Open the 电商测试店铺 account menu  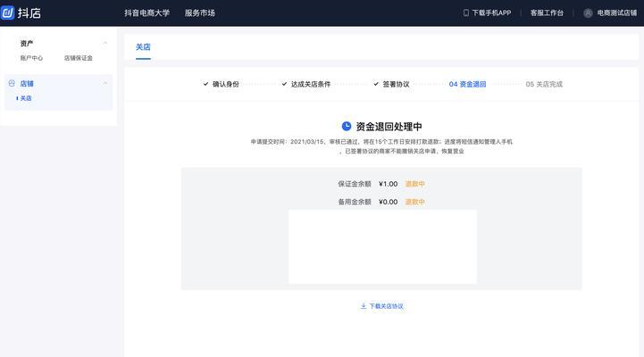616,13
